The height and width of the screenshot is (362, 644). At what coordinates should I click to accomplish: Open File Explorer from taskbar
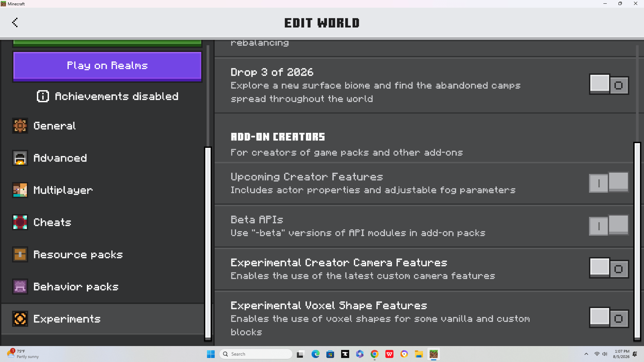tap(419, 354)
